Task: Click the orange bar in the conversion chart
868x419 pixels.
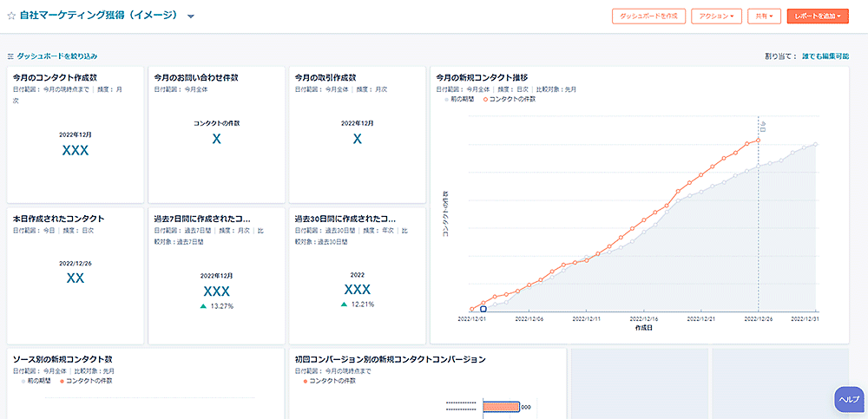Action: [x=500, y=406]
